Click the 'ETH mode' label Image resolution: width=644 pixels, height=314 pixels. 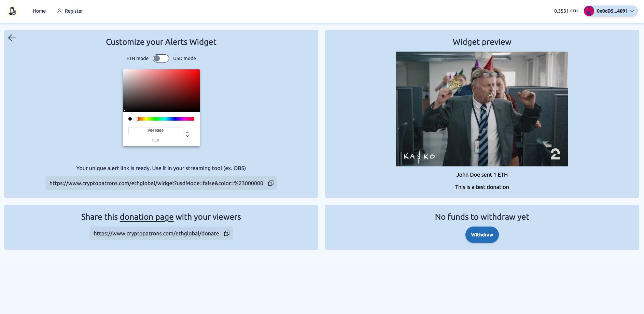coord(137,58)
